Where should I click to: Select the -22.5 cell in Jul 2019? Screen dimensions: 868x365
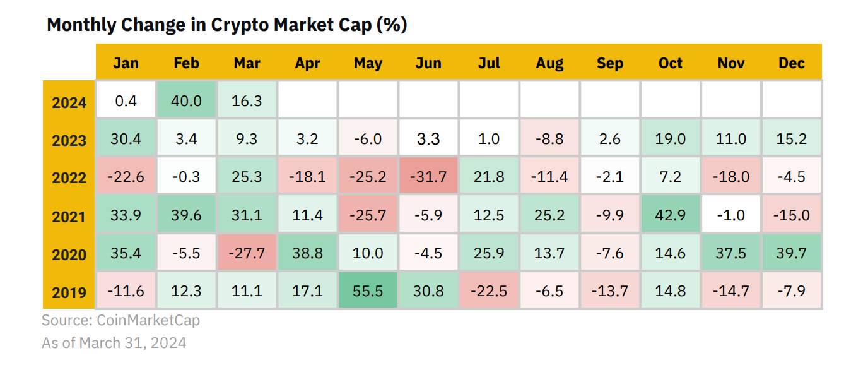click(489, 290)
